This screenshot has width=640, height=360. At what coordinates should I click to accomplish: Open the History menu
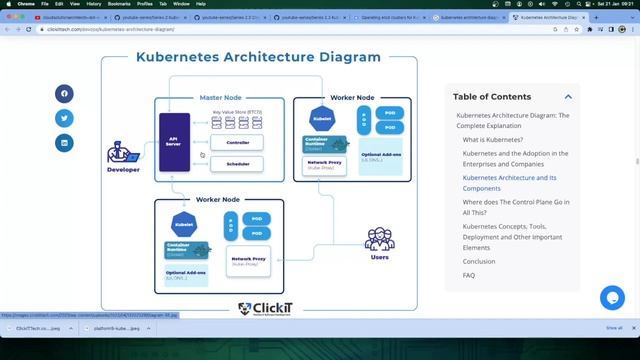click(x=93, y=4)
